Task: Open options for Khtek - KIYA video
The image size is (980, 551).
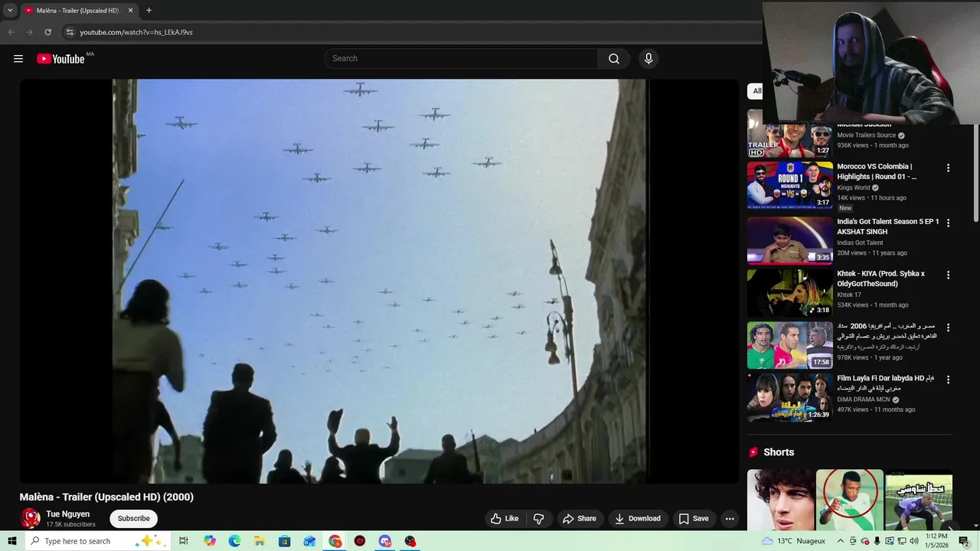Action: tap(948, 275)
